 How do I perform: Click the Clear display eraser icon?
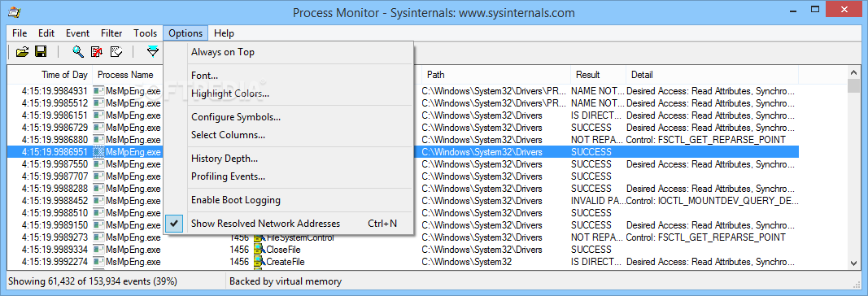point(116,52)
